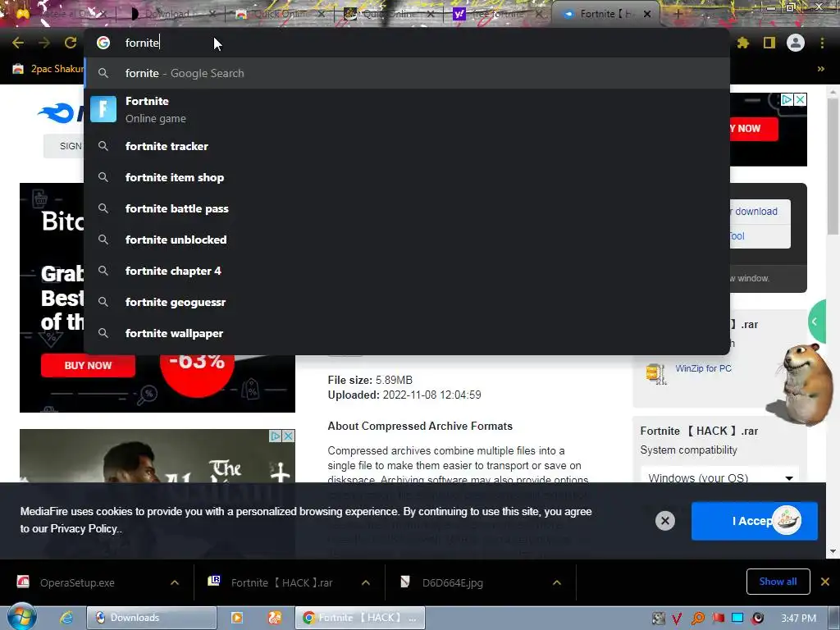Image resolution: width=840 pixels, height=630 pixels.
Task: Click the AdChoices icon on movie ad
Action: pos(276,436)
